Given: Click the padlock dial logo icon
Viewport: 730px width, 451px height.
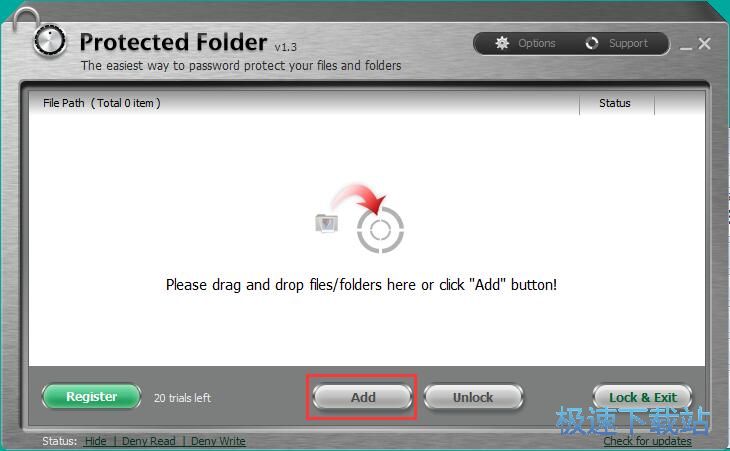Looking at the screenshot, I should 49,41.
